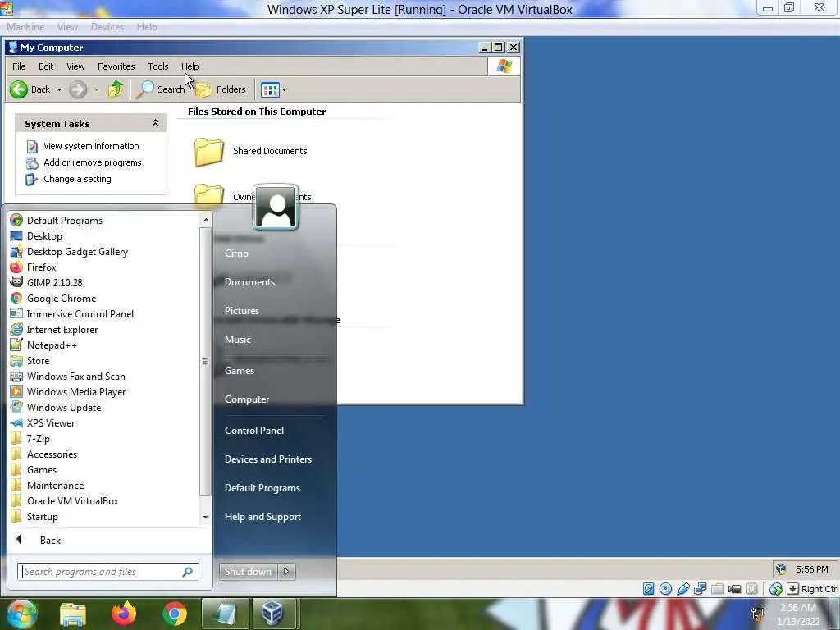Viewport: 840px width, 630px height.
Task: Click Add or remove programs link
Action: click(92, 162)
